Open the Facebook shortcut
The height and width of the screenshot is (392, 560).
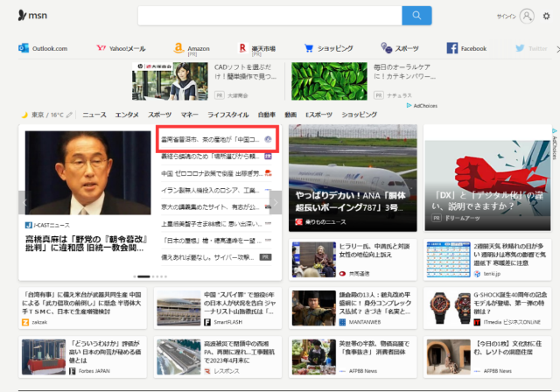click(x=466, y=48)
